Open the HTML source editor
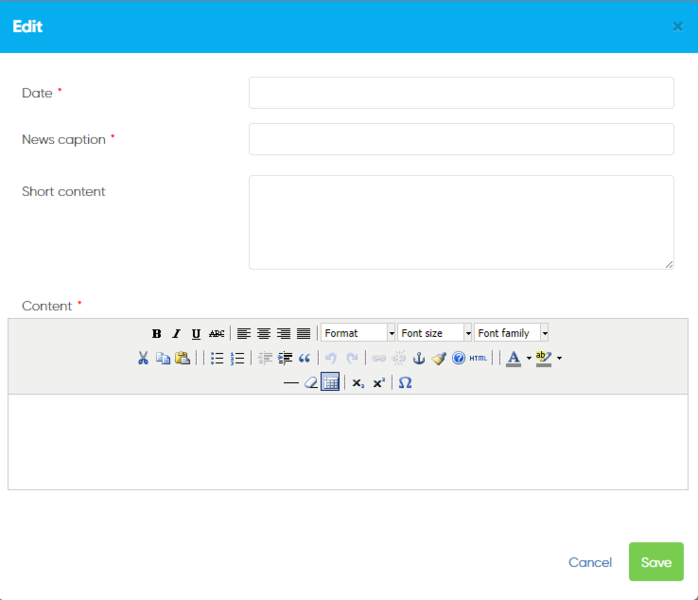The height and width of the screenshot is (600, 698). (479, 358)
